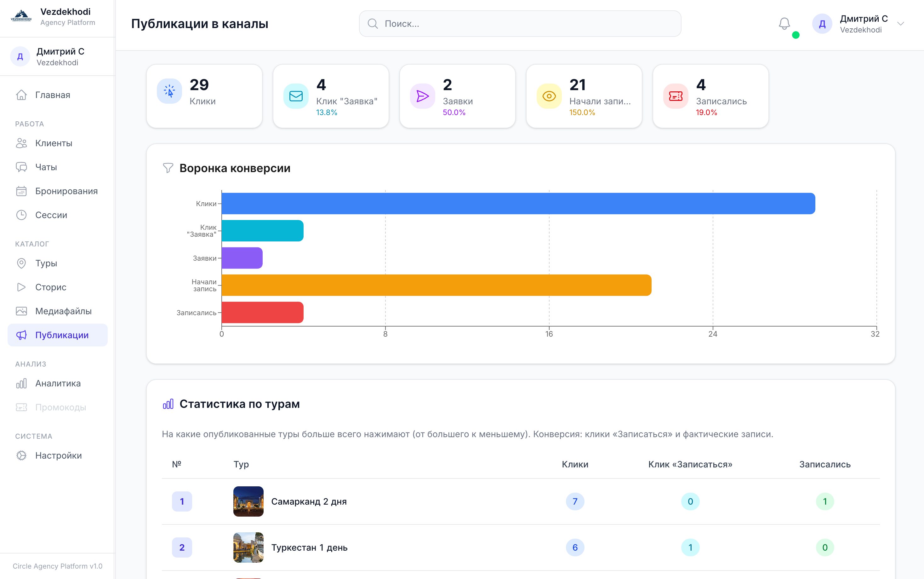Expand the user menu chevron in header
The image size is (924, 579).
[x=901, y=24]
